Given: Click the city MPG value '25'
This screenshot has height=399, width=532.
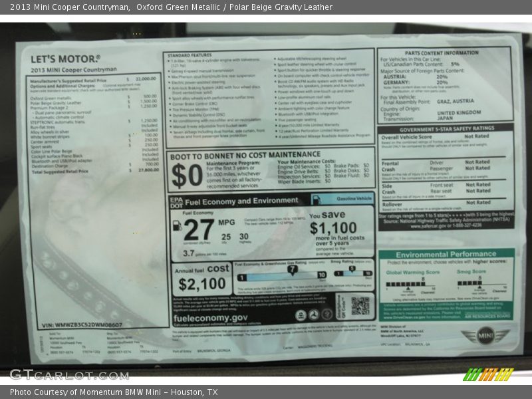Looking at the screenshot, I should [x=226, y=237].
